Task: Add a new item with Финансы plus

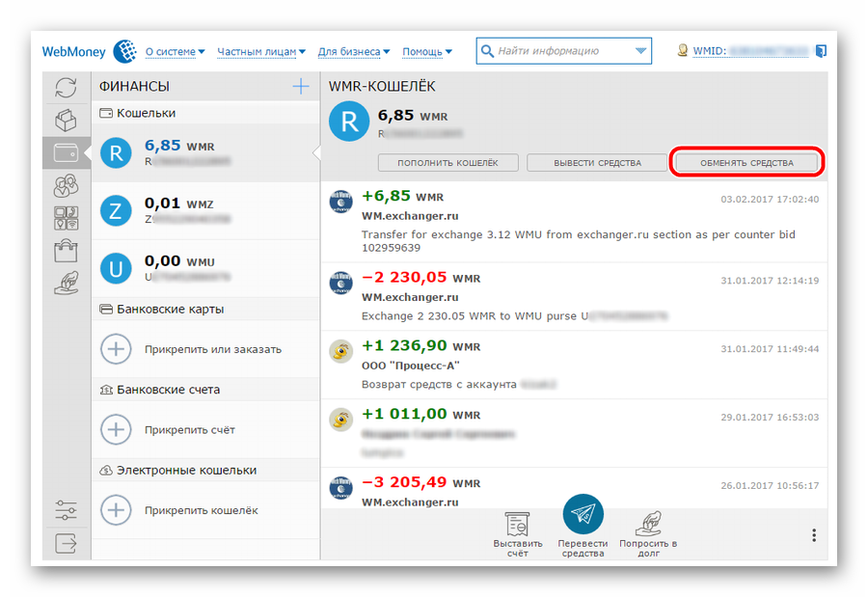Action: [301, 87]
